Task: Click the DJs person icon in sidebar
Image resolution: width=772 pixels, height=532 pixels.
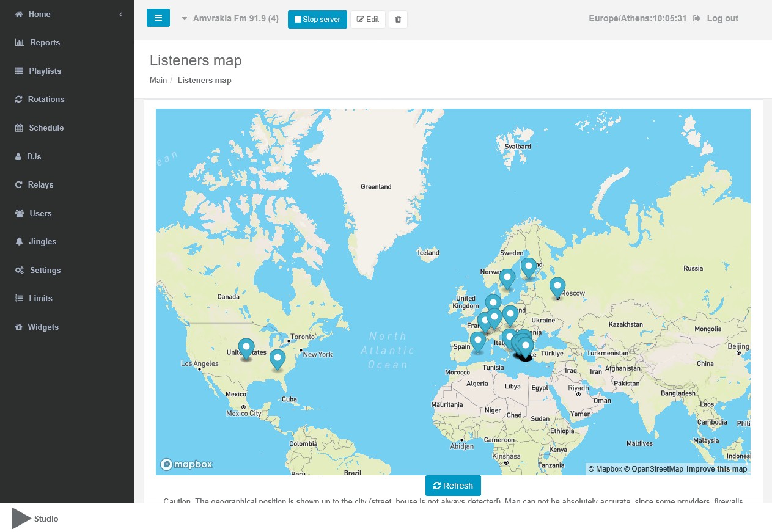Action: click(18, 157)
